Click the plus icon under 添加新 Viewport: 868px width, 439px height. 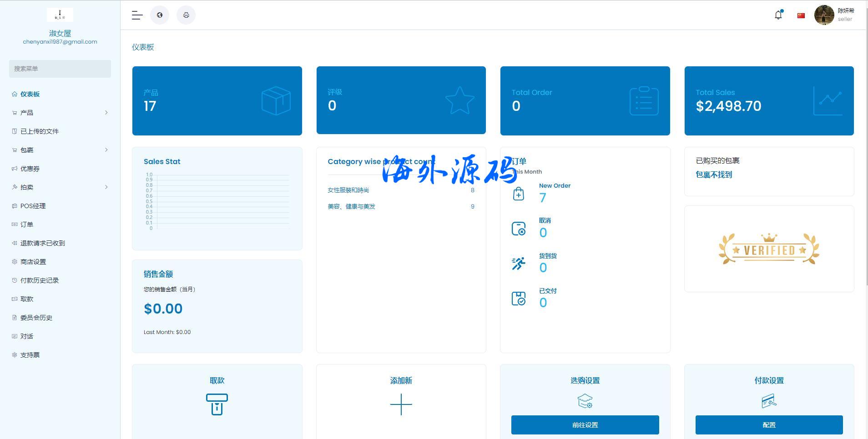point(401,404)
